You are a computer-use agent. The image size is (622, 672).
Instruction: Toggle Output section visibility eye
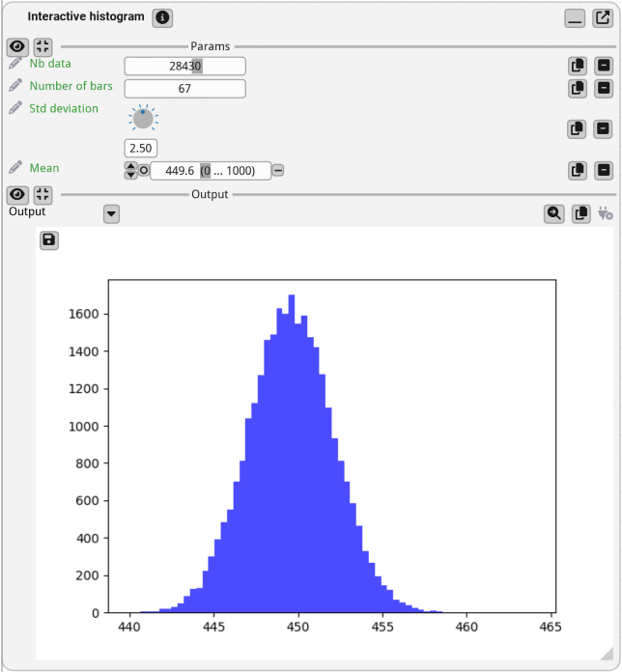16,194
